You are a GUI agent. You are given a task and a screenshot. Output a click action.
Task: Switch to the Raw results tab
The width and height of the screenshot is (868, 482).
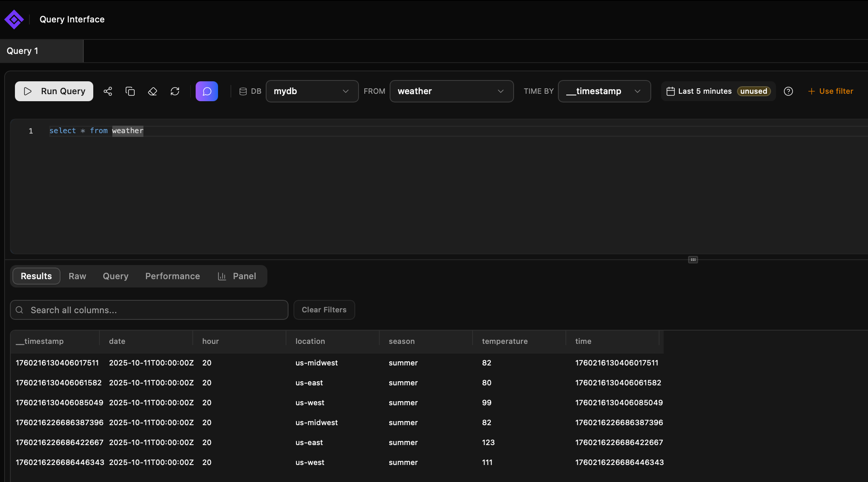point(77,276)
